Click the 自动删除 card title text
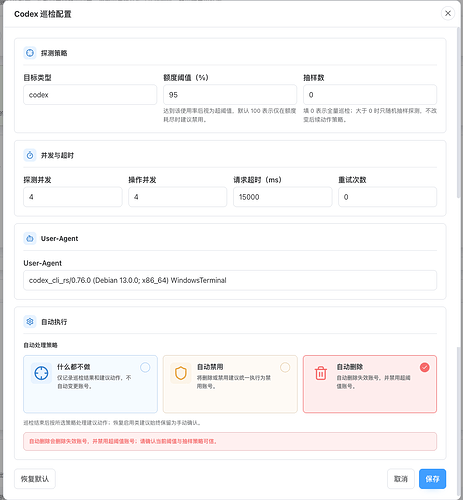 click(x=350, y=367)
